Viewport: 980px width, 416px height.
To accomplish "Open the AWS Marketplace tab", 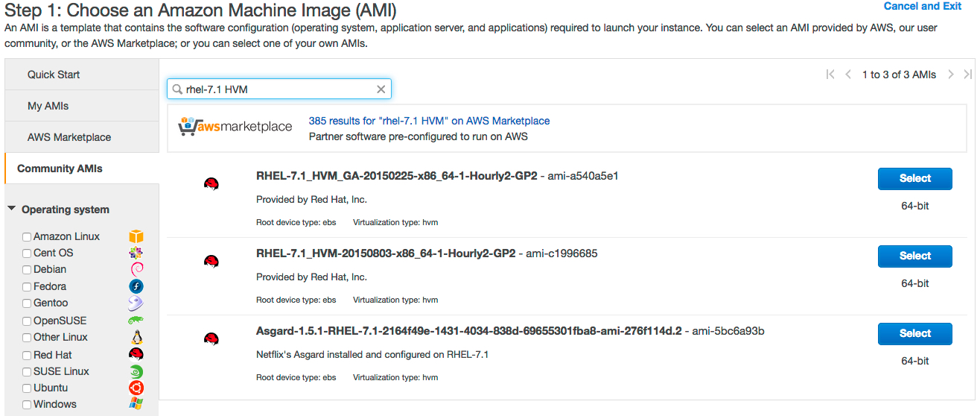I will click(x=69, y=137).
